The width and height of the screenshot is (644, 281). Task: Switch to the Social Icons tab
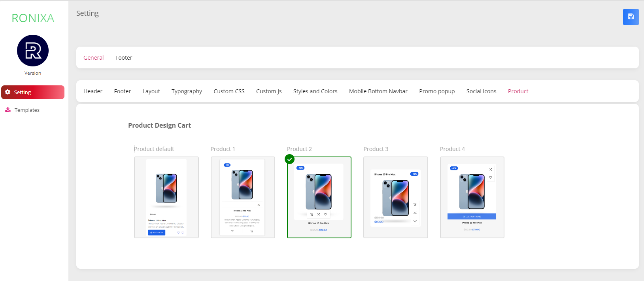pyautogui.click(x=481, y=91)
